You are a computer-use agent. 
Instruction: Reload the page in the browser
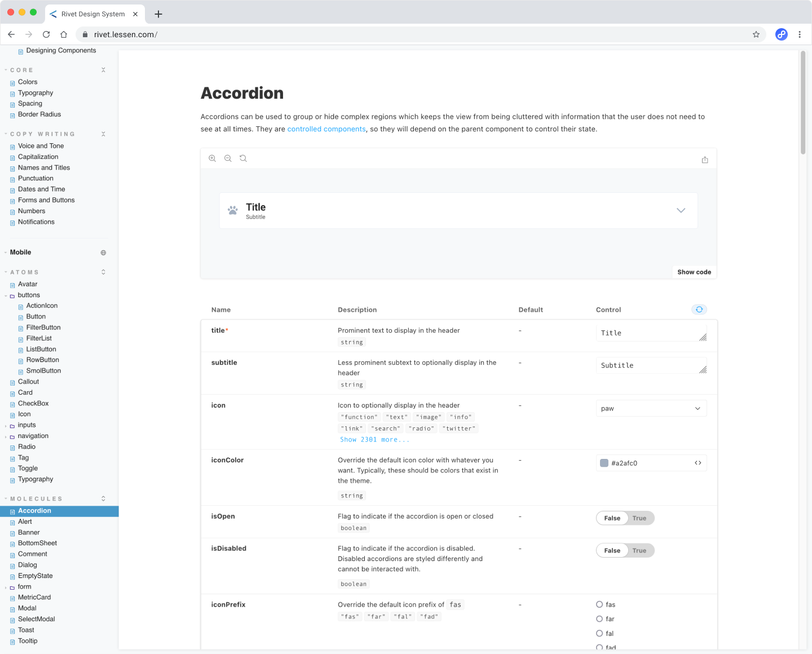[x=46, y=34]
